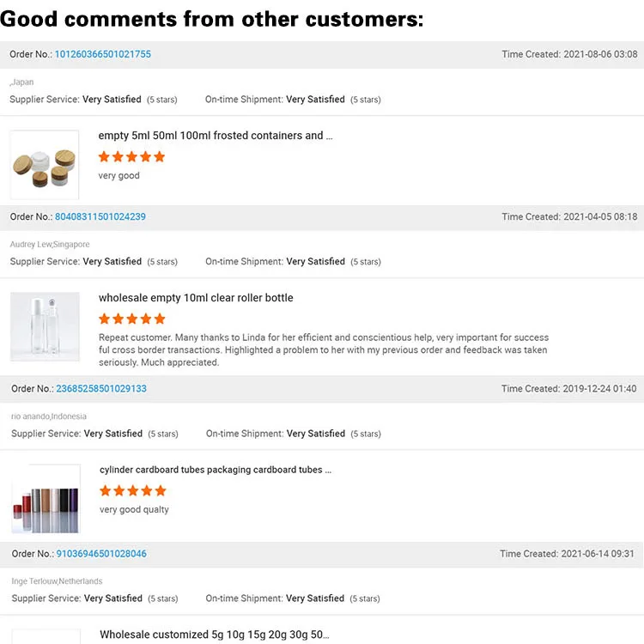Click the star rating under cardboard tubes
This screenshot has height=644, width=644.
[x=132, y=490]
